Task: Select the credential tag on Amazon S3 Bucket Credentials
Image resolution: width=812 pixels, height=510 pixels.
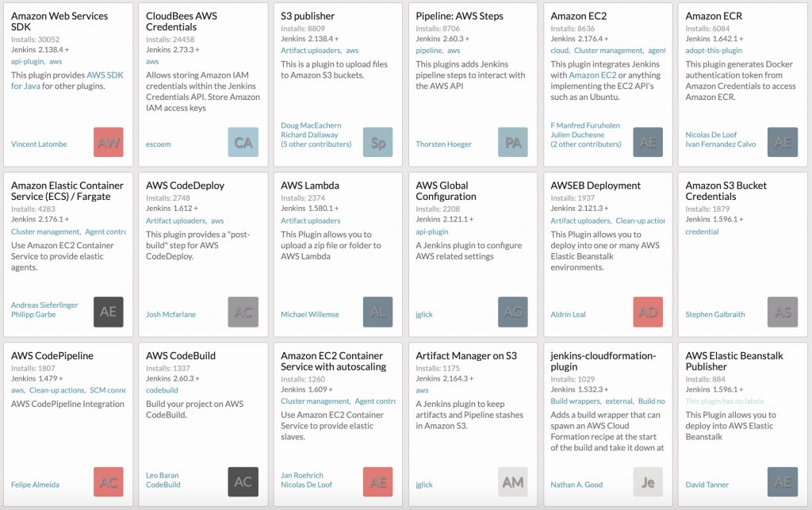Action: coord(702,232)
